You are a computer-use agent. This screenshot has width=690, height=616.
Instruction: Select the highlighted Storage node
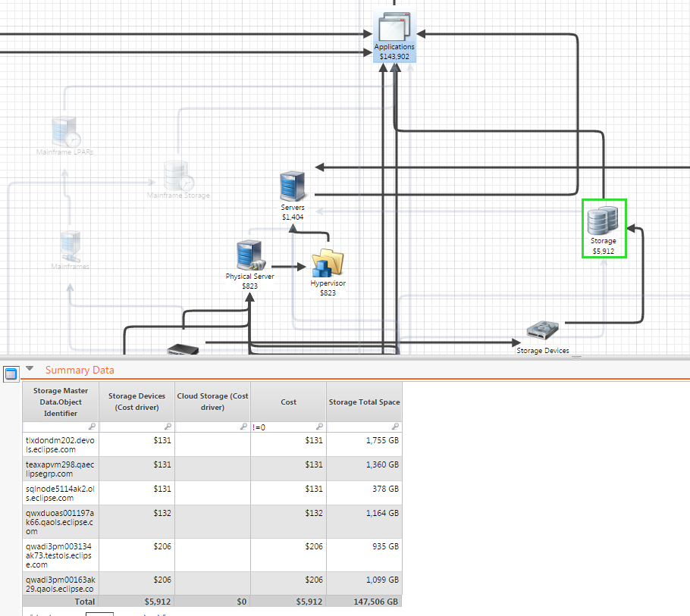[x=604, y=229]
